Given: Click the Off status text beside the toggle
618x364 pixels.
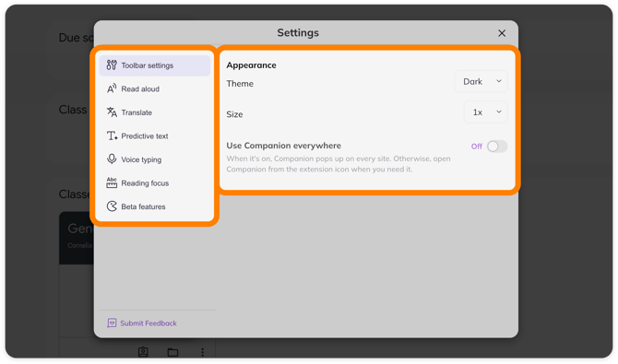Looking at the screenshot, I should coord(477,147).
